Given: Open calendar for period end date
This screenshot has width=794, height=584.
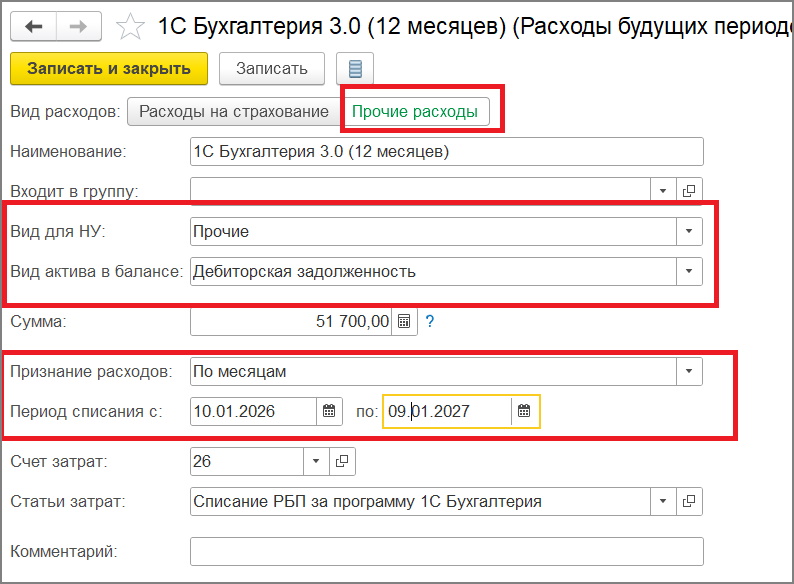Looking at the screenshot, I should tap(525, 411).
